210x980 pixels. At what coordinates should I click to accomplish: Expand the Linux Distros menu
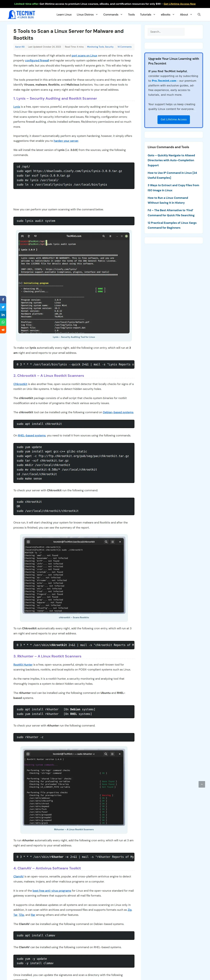(87, 15)
